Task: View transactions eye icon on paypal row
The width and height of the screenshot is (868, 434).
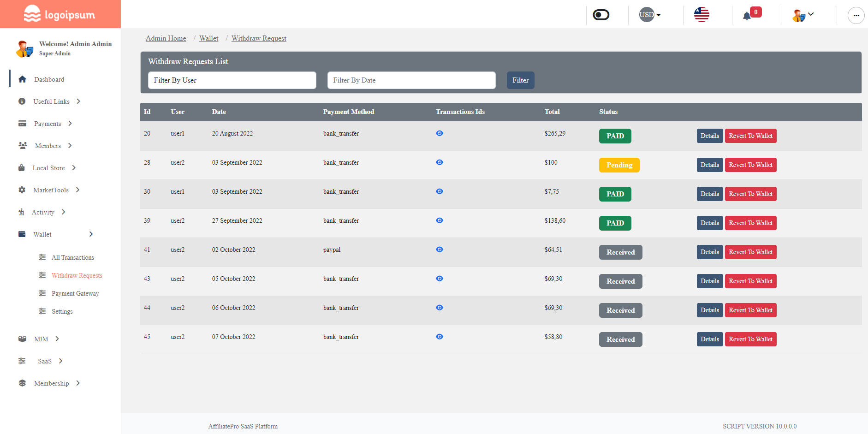Action: [x=439, y=249]
